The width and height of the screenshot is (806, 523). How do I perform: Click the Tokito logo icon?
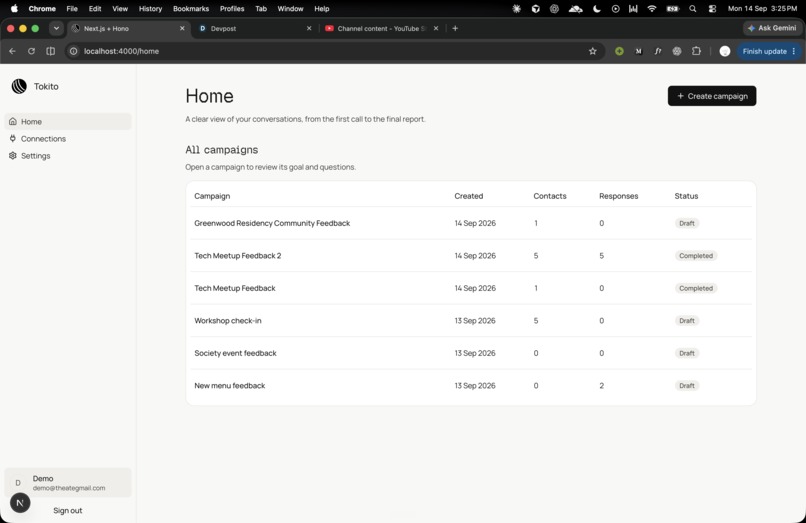click(x=19, y=86)
